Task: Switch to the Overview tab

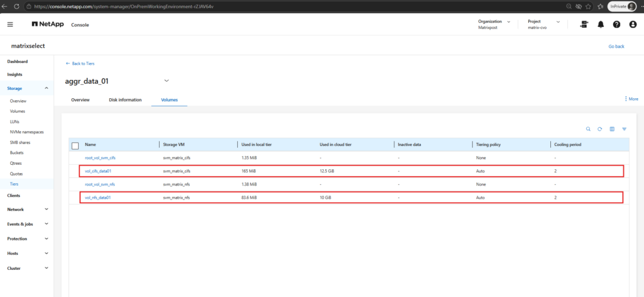Action: pyautogui.click(x=80, y=100)
